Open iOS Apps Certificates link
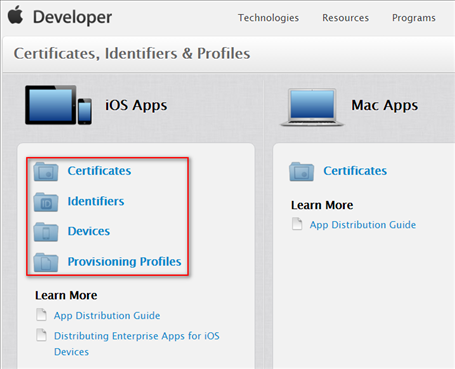This screenshot has height=369, width=455. pos(99,171)
